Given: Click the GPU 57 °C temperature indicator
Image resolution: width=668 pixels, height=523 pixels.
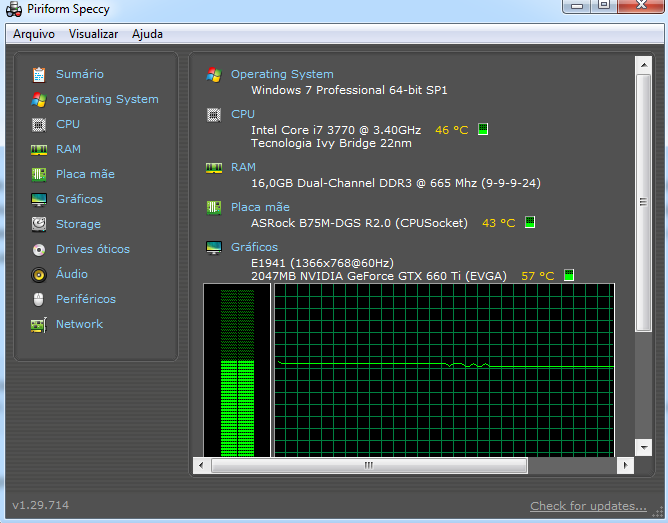Looking at the screenshot, I should pos(569,275).
